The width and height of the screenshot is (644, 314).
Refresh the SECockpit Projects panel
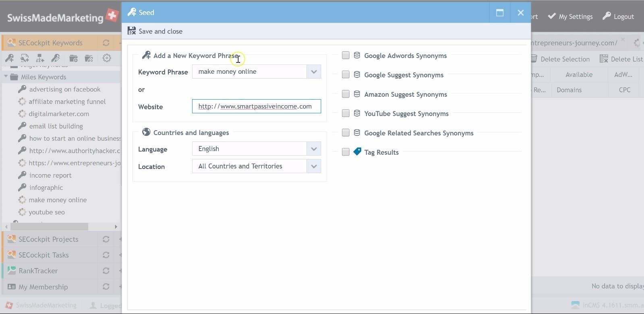pos(106,239)
